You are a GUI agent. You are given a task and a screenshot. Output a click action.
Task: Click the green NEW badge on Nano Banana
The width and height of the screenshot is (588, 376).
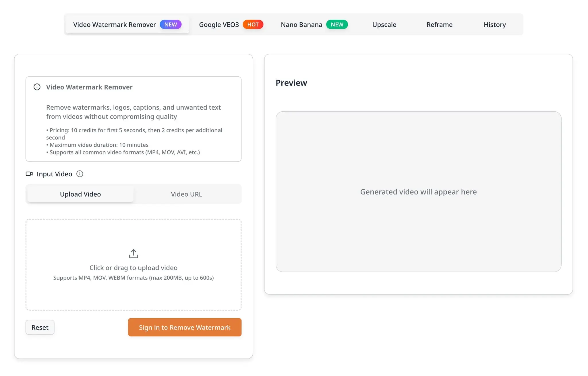tap(337, 25)
